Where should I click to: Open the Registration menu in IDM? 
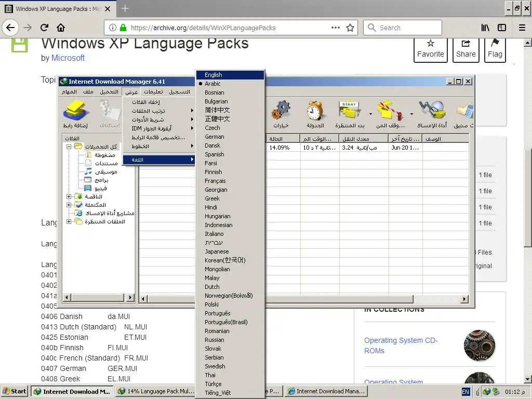click(x=179, y=91)
